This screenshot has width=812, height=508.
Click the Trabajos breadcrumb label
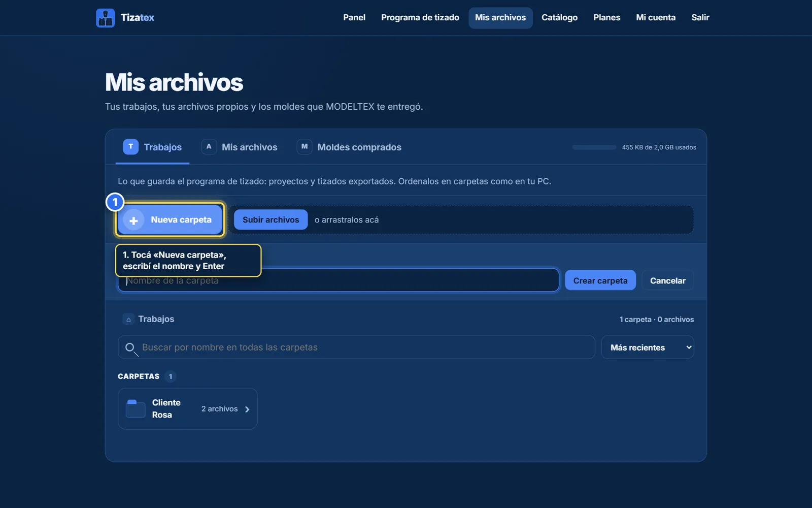click(156, 319)
